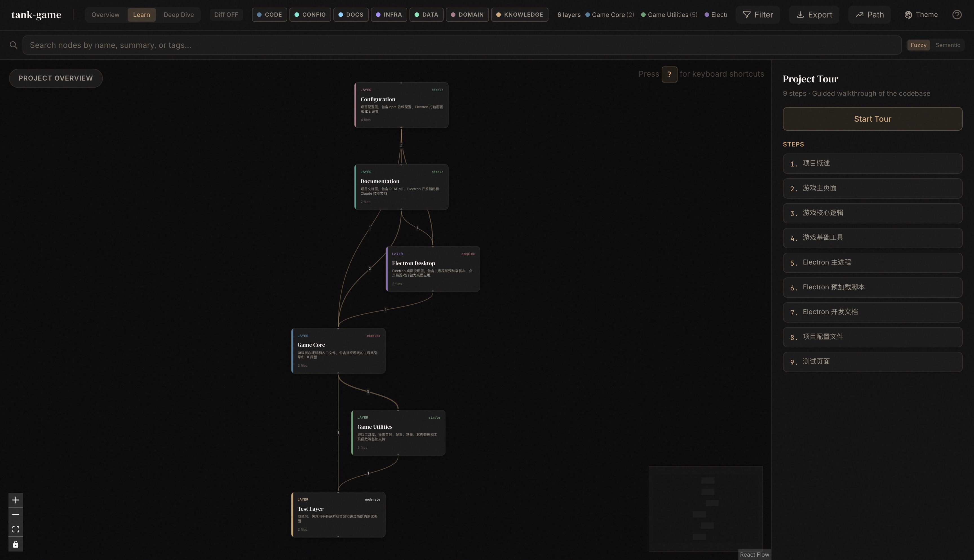The image size is (974, 560).
Task: Switch to the Deep Dive tab
Action: coord(178,15)
